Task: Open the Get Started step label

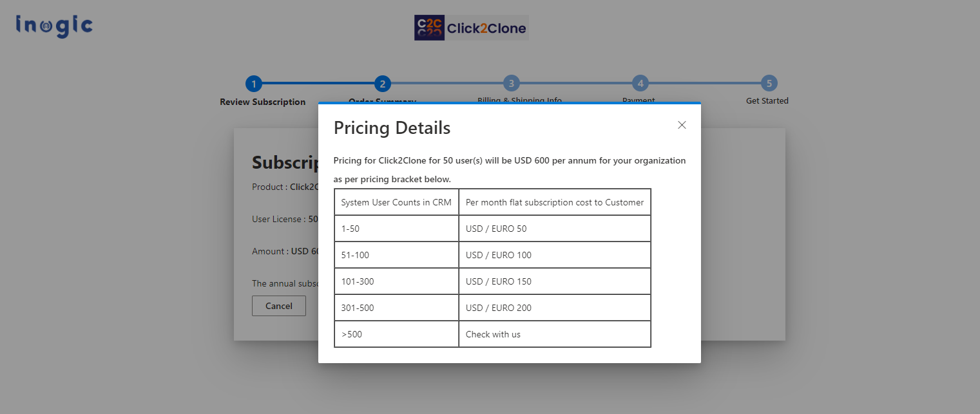Action: [x=767, y=101]
